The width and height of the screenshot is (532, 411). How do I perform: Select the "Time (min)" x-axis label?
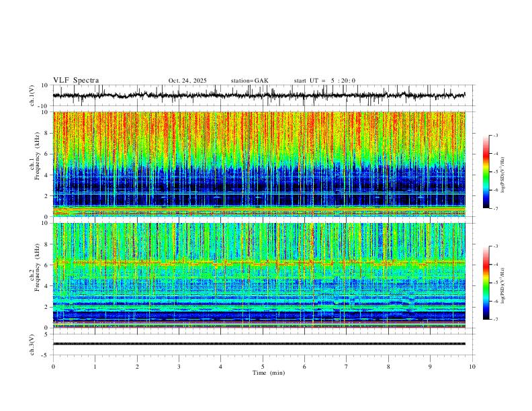[269, 373]
